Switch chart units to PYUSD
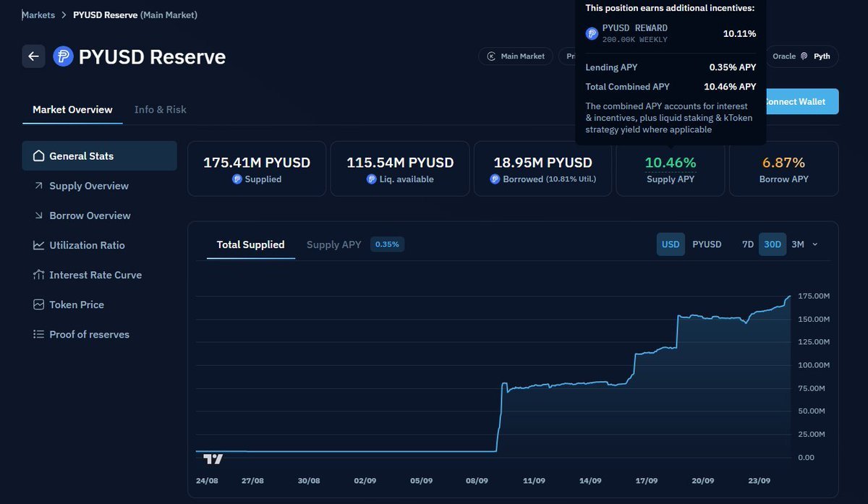The height and width of the screenshot is (504, 868). coord(707,244)
